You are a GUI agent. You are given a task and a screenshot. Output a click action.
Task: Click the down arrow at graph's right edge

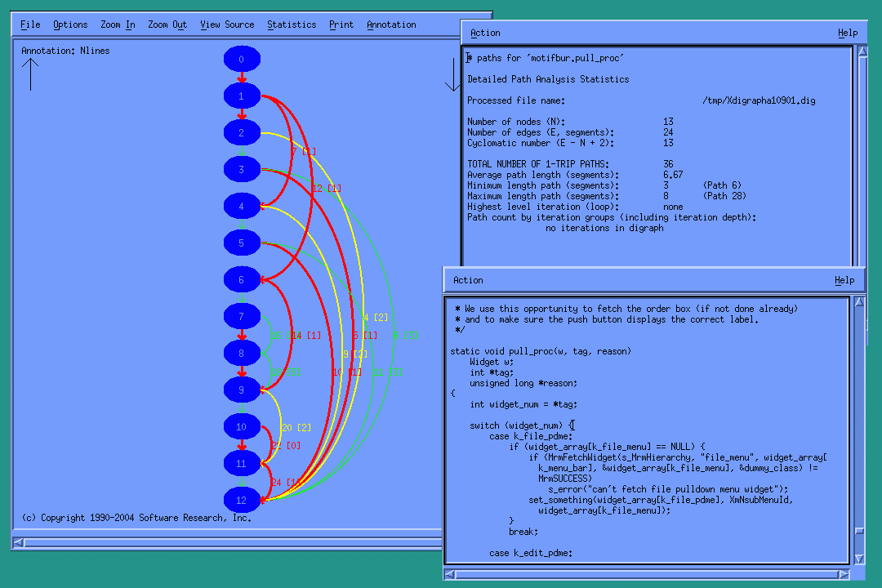coord(452,75)
